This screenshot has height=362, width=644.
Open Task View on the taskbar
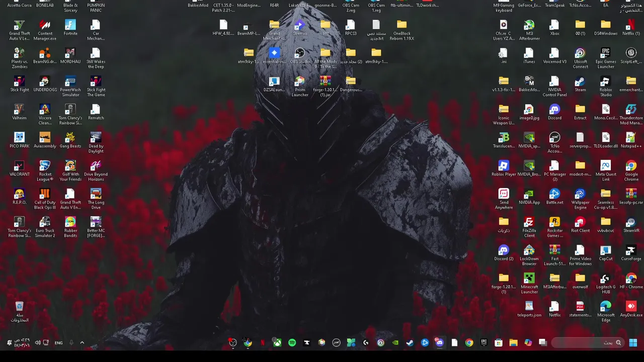(x=543, y=343)
